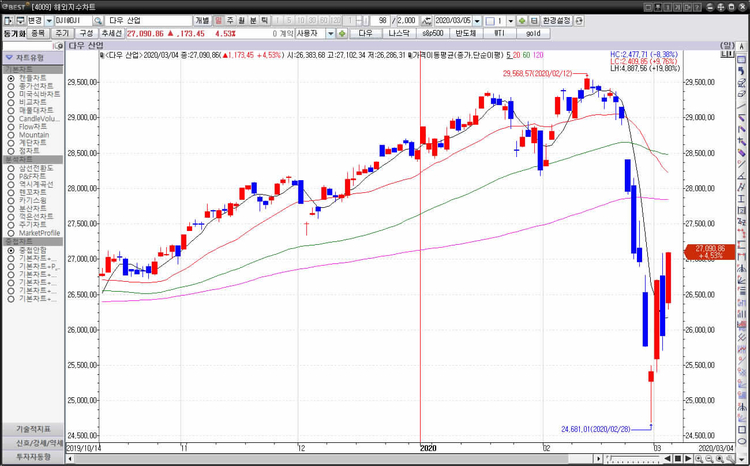Image resolution: width=750 pixels, height=466 pixels.
Task: Open the date picker dropdown for 2020/03/05
Action: [477, 21]
